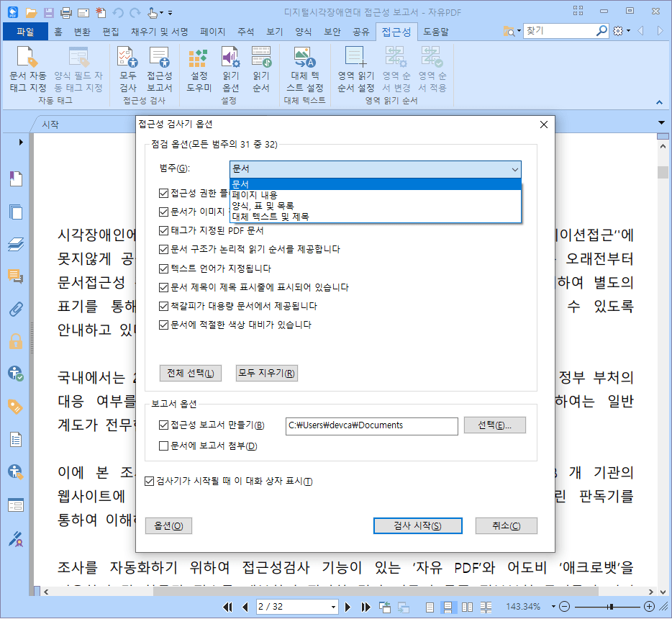Click 영역 읽기 순서 설정 icon

click(x=355, y=68)
